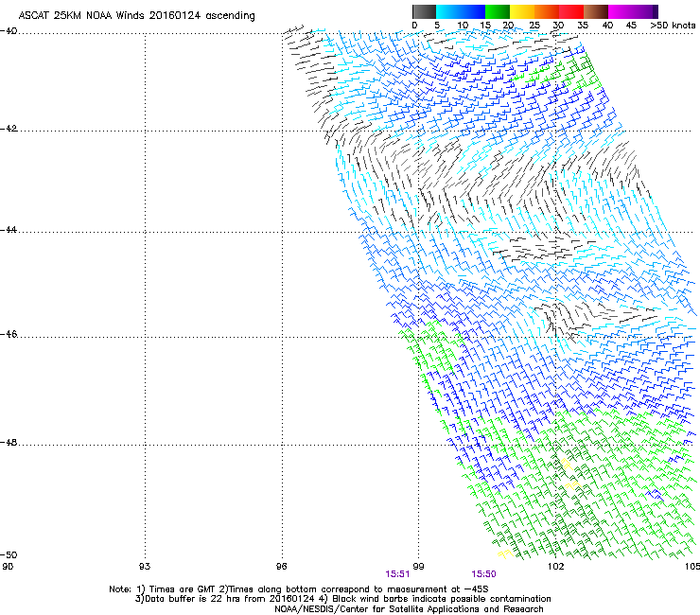Select the orange 25-30 knots legend color

tap(547, 11)
